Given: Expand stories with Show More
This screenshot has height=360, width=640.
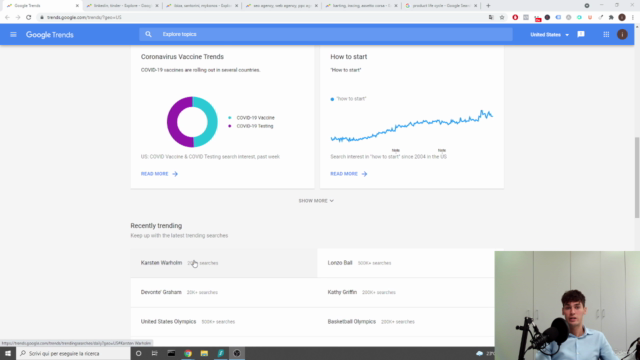Looking at the screenshot, I should 316,201.
